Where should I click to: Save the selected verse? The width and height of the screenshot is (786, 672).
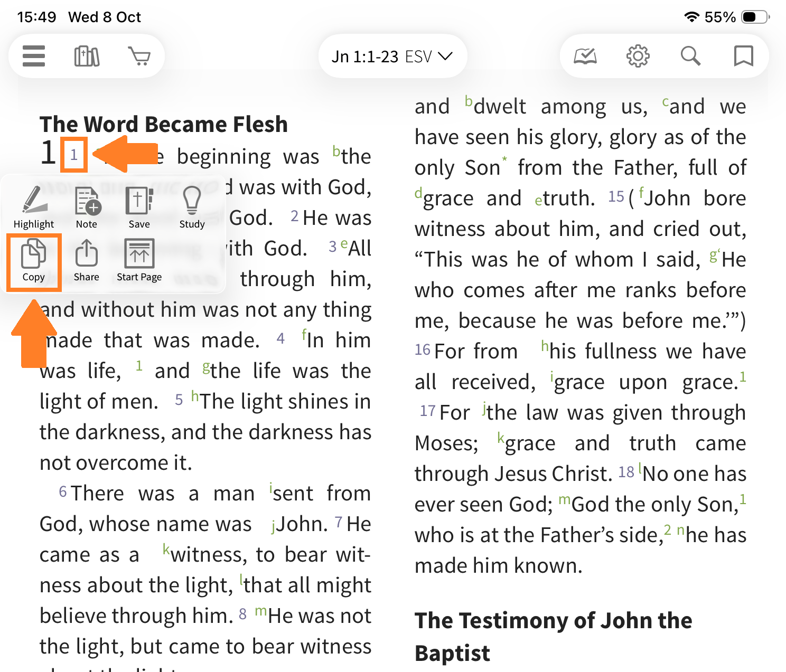click(x=139, y=207)
